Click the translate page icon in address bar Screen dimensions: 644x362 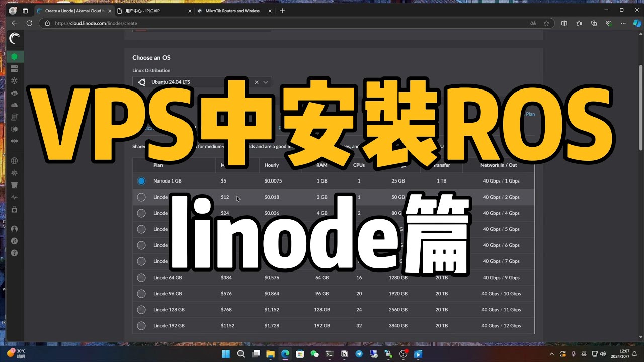(533, 23)
